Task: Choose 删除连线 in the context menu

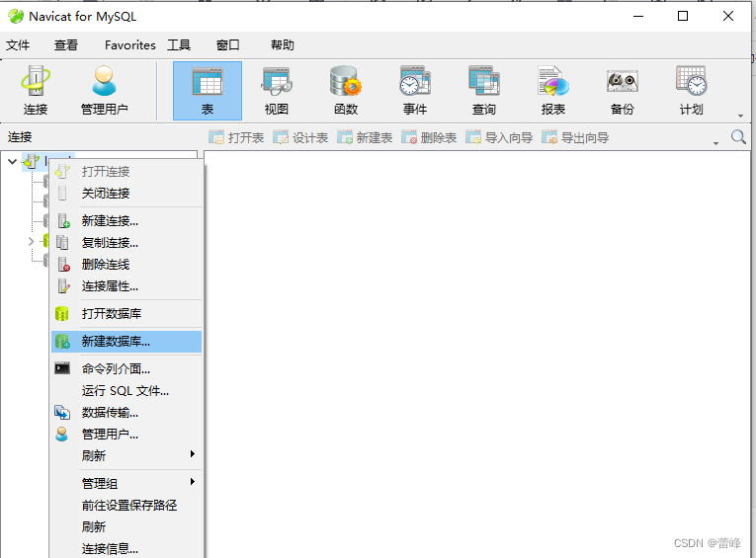Action: [x=126, y=264]
